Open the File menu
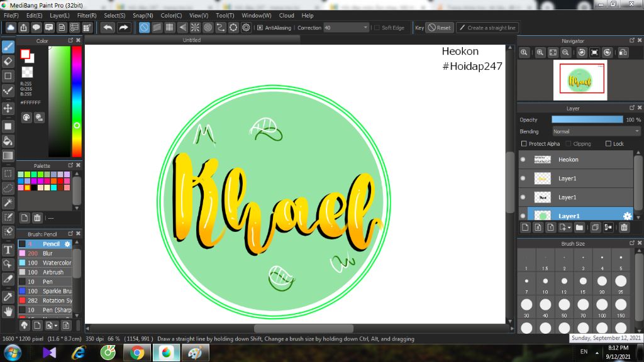The image size is (644, 362). pos(11,16)
